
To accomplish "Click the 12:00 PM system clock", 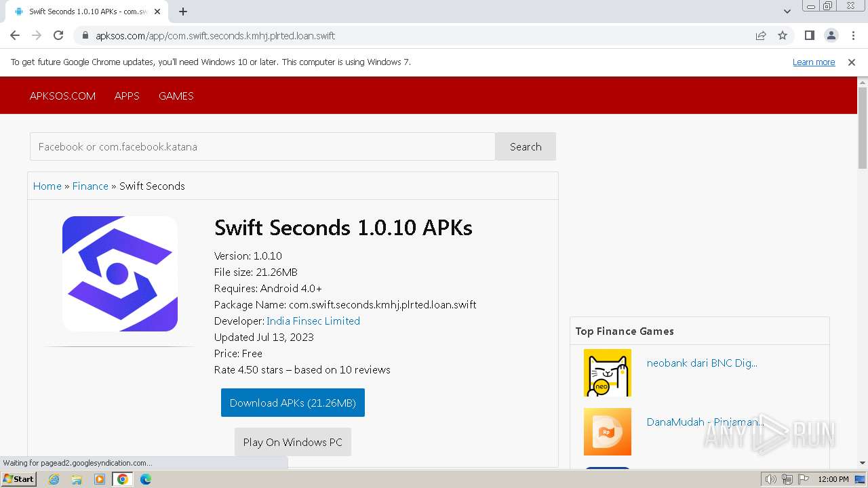I will pyautogui.click(x=833, y=479).
